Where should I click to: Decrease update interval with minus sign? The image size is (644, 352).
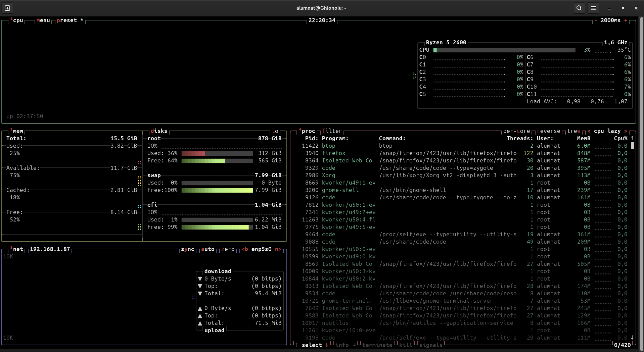pos(596,20)
